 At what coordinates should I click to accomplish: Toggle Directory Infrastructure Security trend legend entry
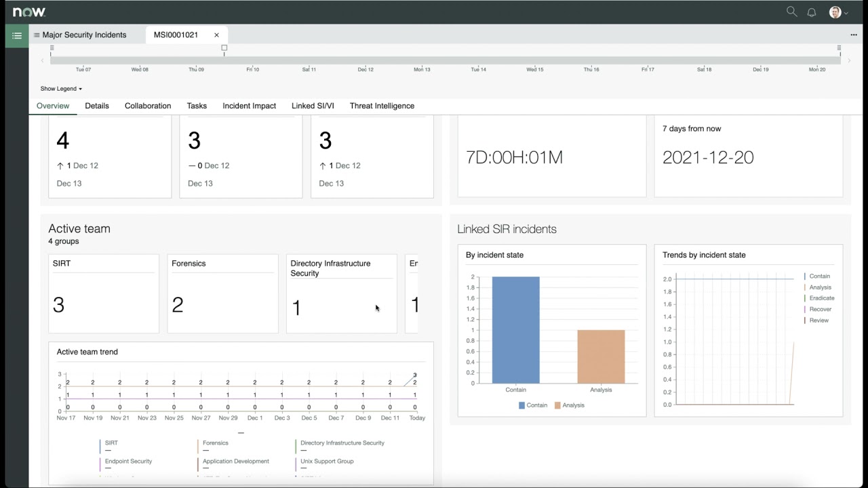[x=340, y=445]
